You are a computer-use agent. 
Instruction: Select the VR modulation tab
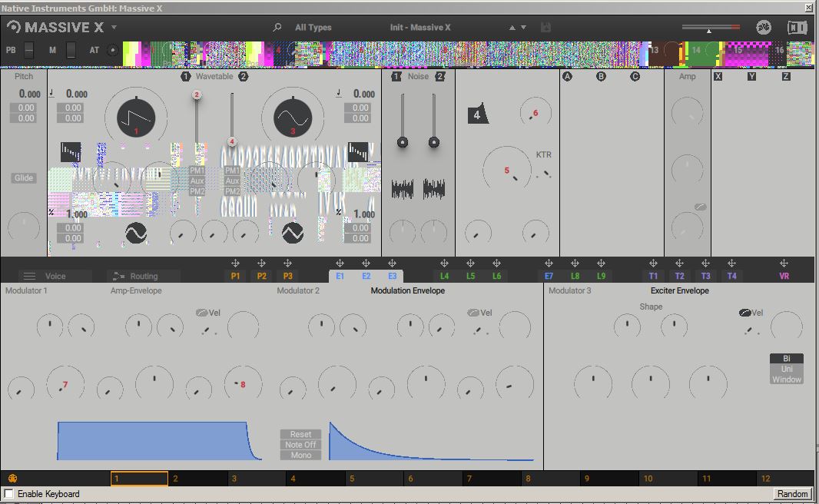coord(784,276)
